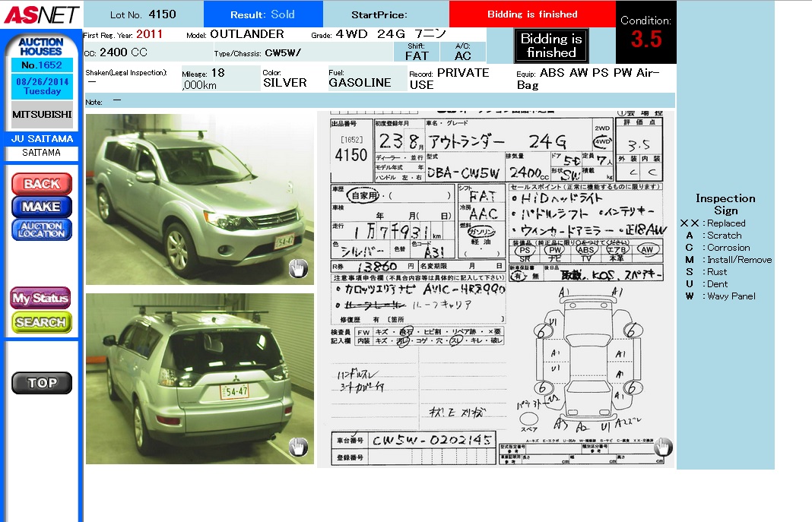Viewport: 812px width, 522px height.
Task: Click hand icon on auction sheet
Action: point(662,447)
